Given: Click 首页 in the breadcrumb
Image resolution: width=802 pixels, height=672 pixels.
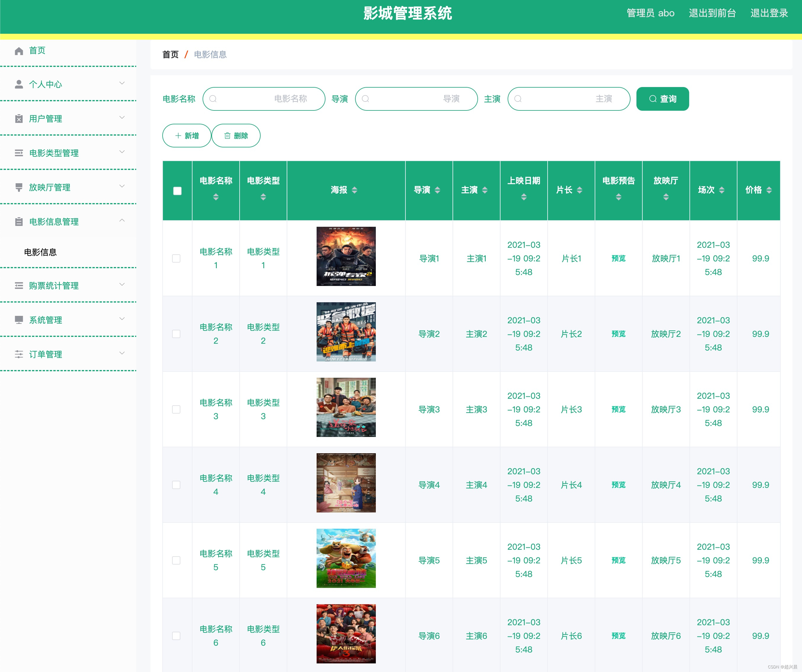Looking at the screenshot, I should (170, 54).
